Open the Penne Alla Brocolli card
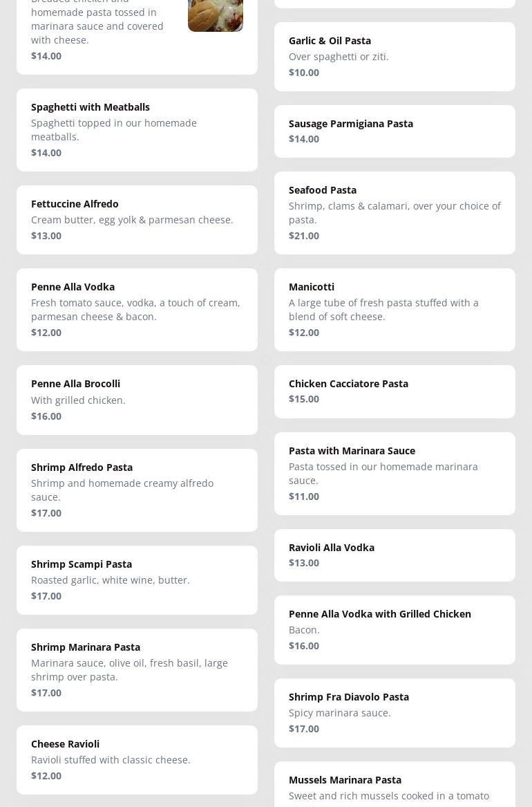532x807 pixels. click(137, 400)
